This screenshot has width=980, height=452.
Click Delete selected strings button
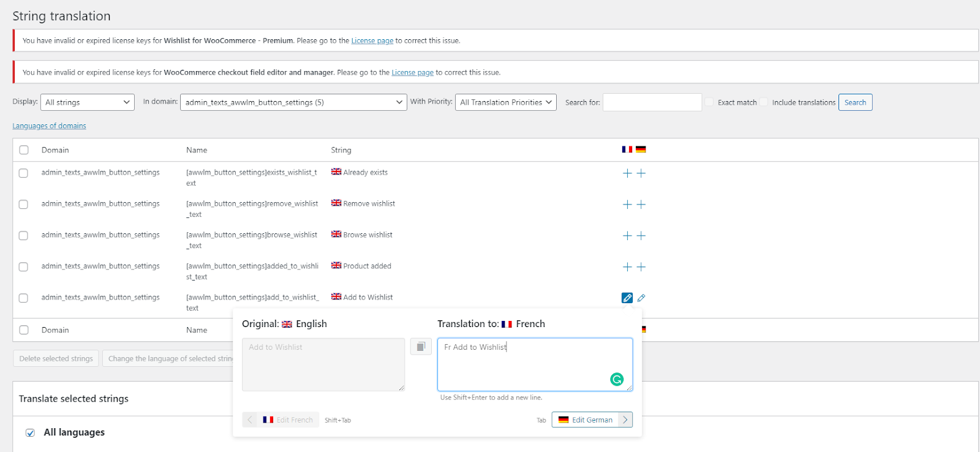(x=56, y=358)
